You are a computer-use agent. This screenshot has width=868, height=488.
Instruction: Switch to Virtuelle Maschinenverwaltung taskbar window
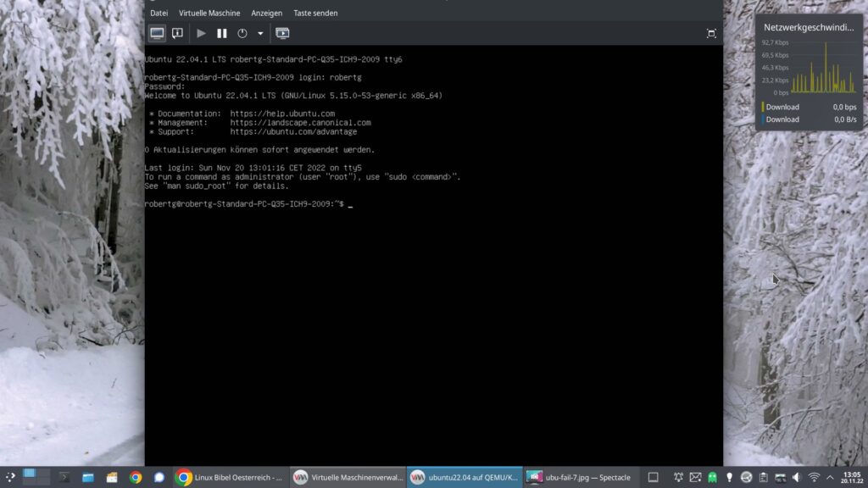(348, 477)
